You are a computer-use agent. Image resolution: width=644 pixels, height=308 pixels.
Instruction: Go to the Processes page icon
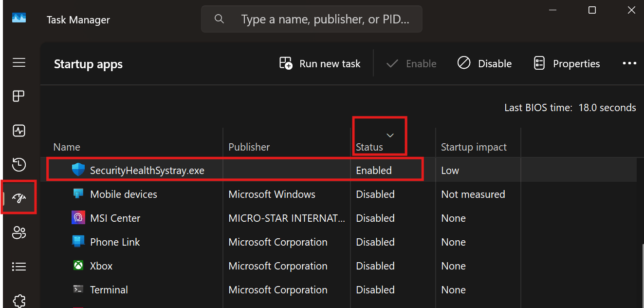pos(18,96)
